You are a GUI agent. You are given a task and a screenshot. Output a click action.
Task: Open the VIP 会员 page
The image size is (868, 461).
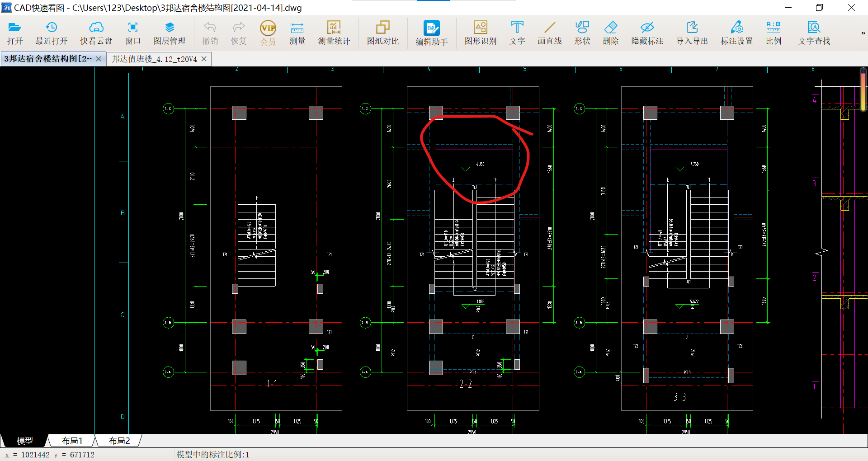[x=268, y=33]
